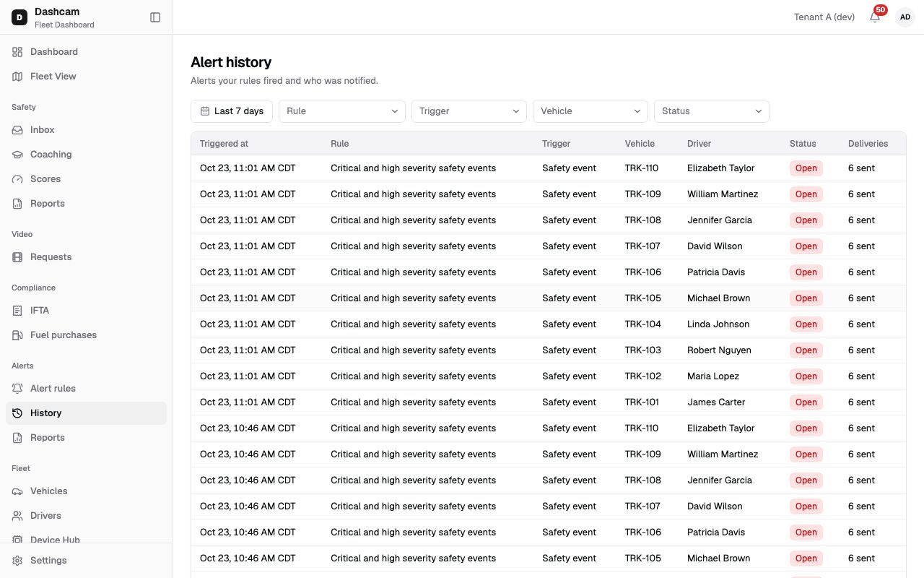This screenshot has width=924, height=578.
Task: Click the Vehicles truck icon
Action: tap(17, 491)
